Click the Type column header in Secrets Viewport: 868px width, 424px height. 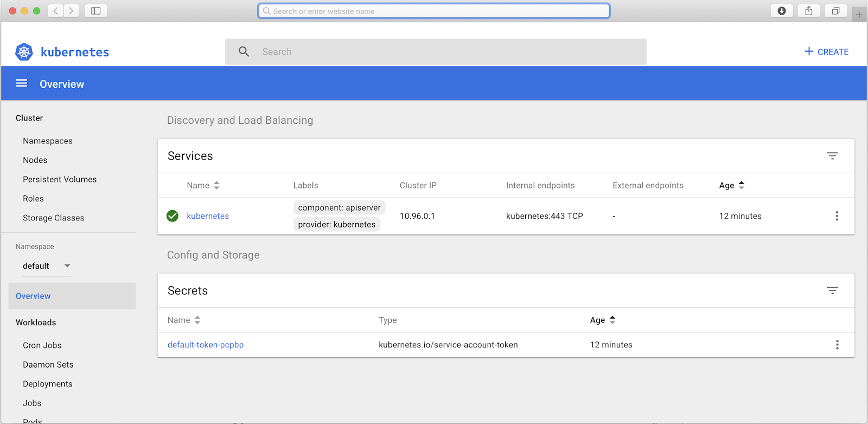(388, 320)
